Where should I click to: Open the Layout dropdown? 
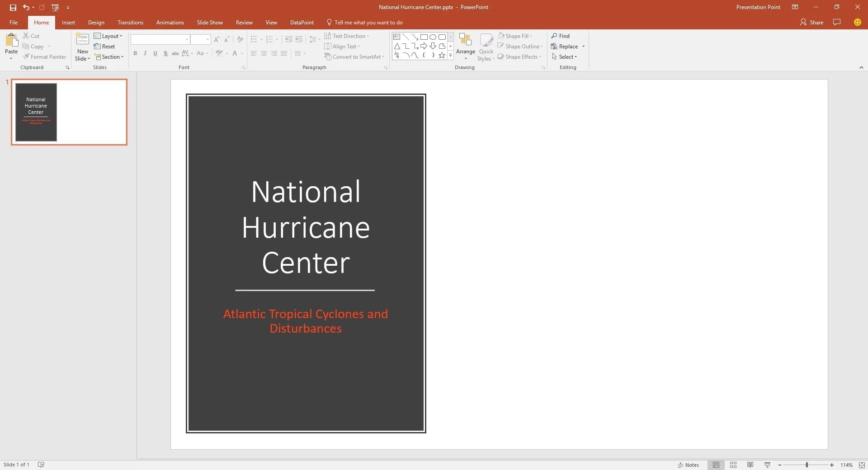pyautogui.click(x=108, y=36)
